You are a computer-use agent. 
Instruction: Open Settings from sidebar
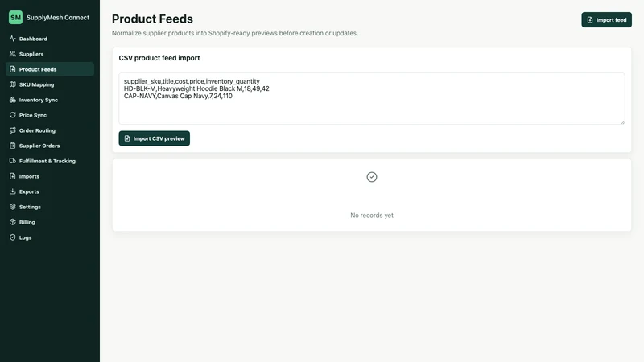[x=50, y=207]
